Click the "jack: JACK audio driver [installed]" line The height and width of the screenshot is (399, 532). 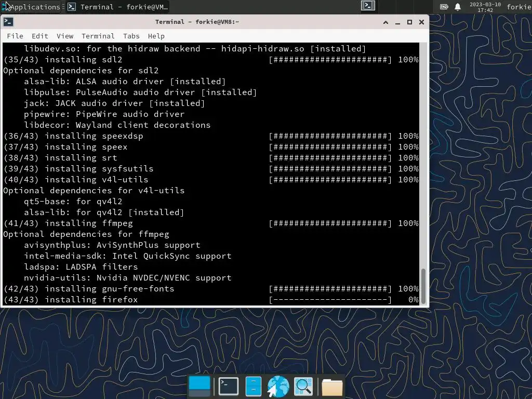(x=114, y=103)
